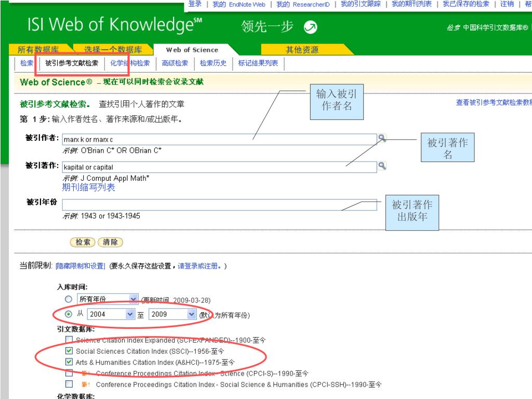
Task: Open 查看被引参考文献检索教程 link
Action: pyautogui.click(x=494, y=102)
